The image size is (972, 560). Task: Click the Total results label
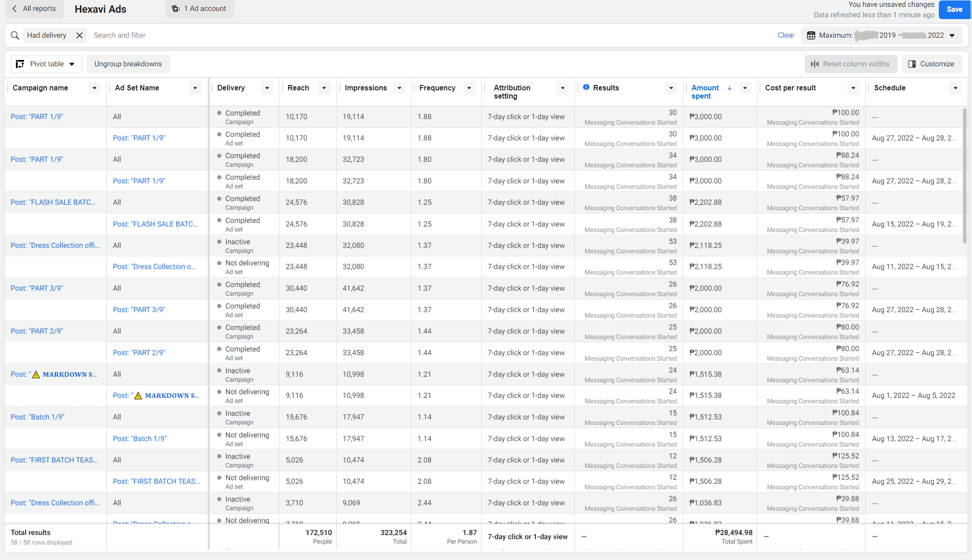pyautogui.click(x=30, y=533)
